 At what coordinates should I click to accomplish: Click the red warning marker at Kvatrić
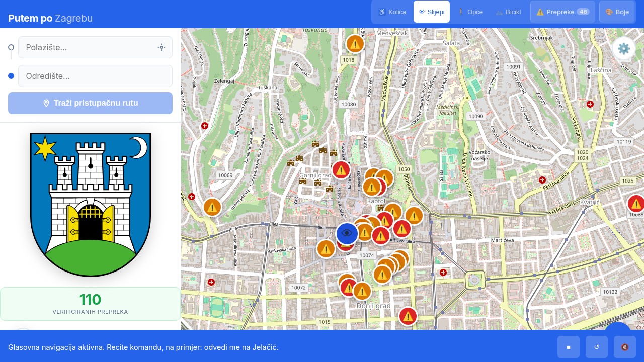636,204
